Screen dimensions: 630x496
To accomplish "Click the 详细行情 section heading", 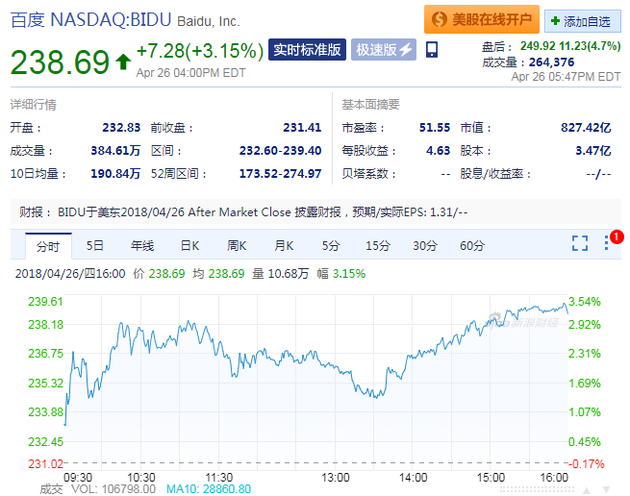I will (x=33, y=105).
